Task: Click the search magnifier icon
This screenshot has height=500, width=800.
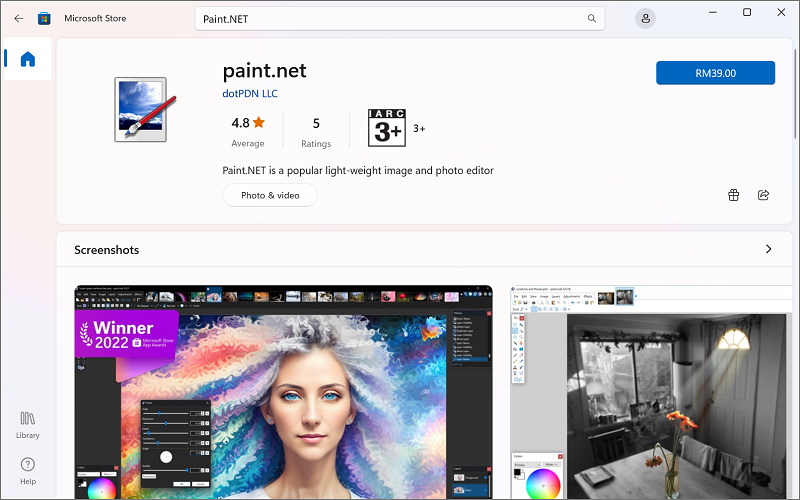Action: tap(591, 18)
